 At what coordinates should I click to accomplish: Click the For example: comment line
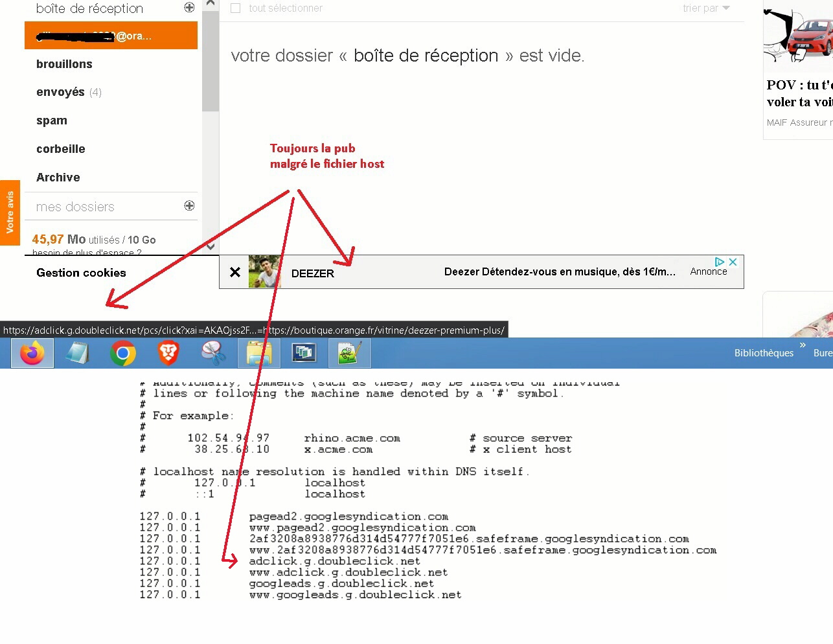point(187,415)
